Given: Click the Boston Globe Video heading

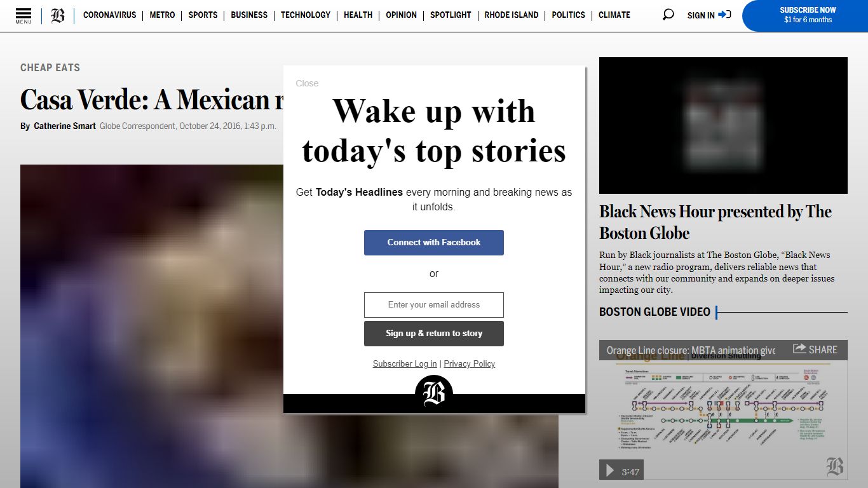Looking at the screenshot, I should [x=654, y=312].
